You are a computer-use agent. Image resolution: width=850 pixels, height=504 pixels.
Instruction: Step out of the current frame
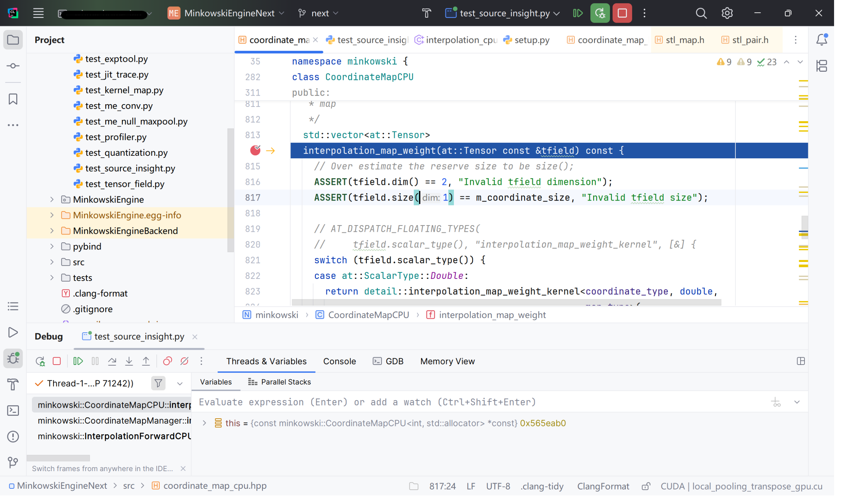[x=146, y=361]
